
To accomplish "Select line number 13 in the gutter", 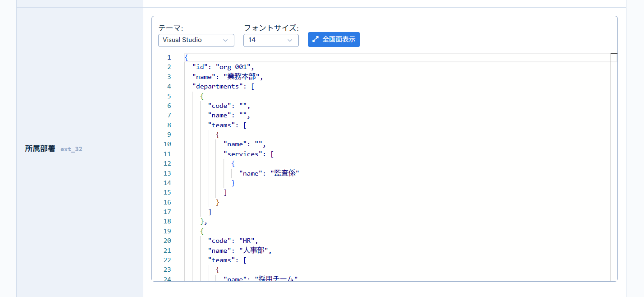I will pos(168,173).
